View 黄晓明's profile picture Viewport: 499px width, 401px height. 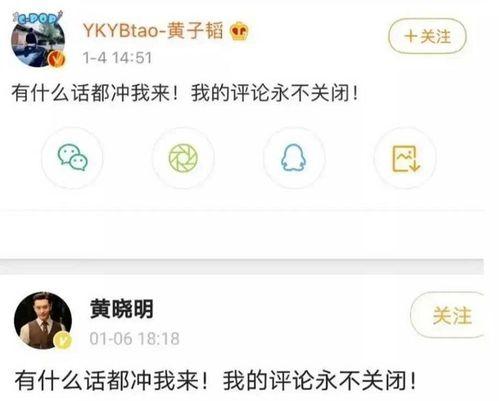point(43,321)
